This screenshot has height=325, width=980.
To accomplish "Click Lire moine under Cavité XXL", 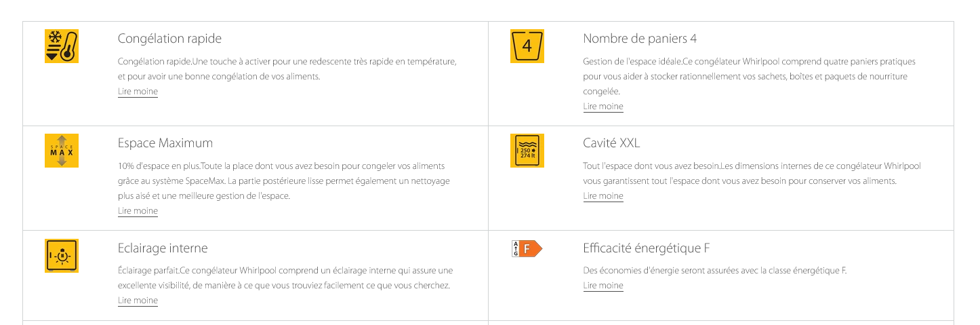I will (x=603, y=196).
